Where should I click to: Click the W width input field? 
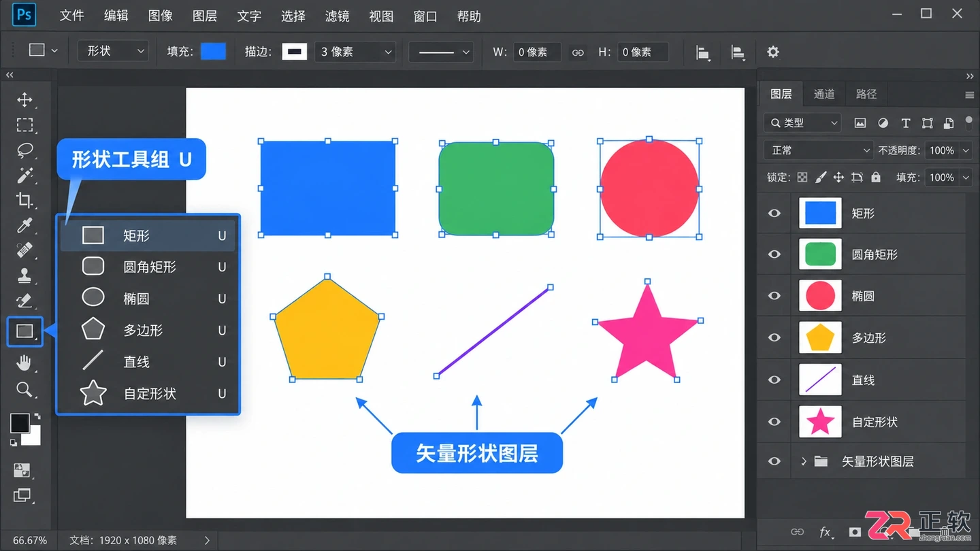537,52
